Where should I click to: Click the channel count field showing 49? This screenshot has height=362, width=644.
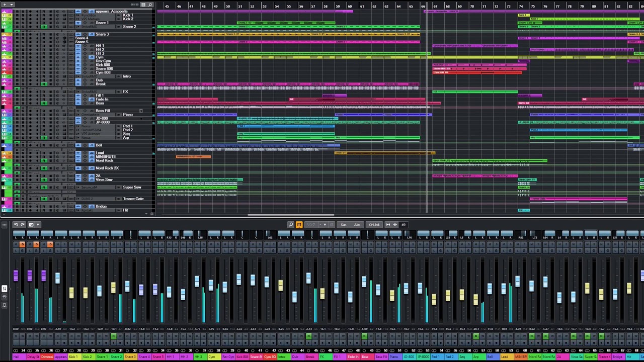(x=404, y=225)
